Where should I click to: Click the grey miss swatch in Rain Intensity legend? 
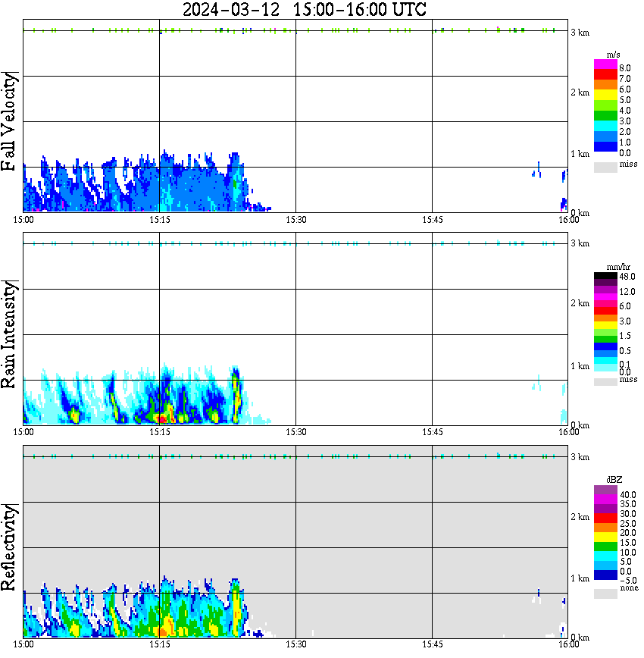tap(605, 382)
